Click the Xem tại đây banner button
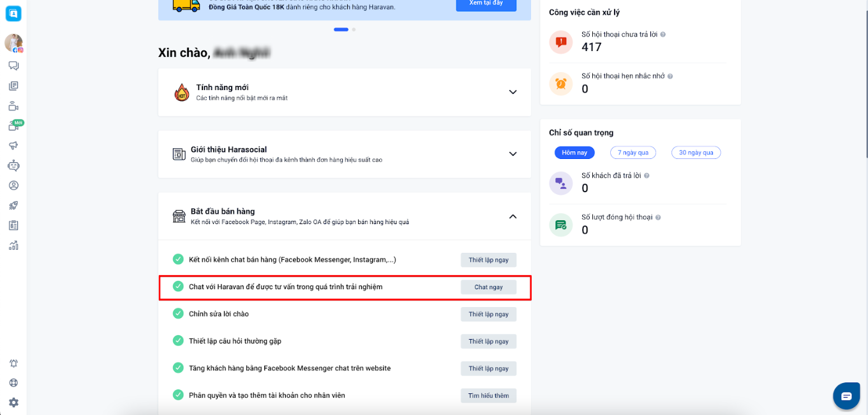Screen dimensions: 868x415 point(486,5)
